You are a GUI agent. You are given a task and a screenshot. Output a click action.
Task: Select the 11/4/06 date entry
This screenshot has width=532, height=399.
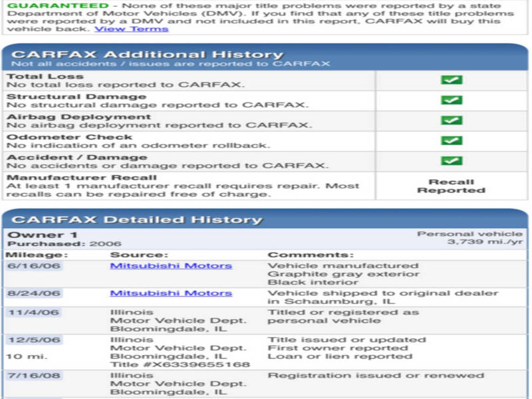pos(33,312)
